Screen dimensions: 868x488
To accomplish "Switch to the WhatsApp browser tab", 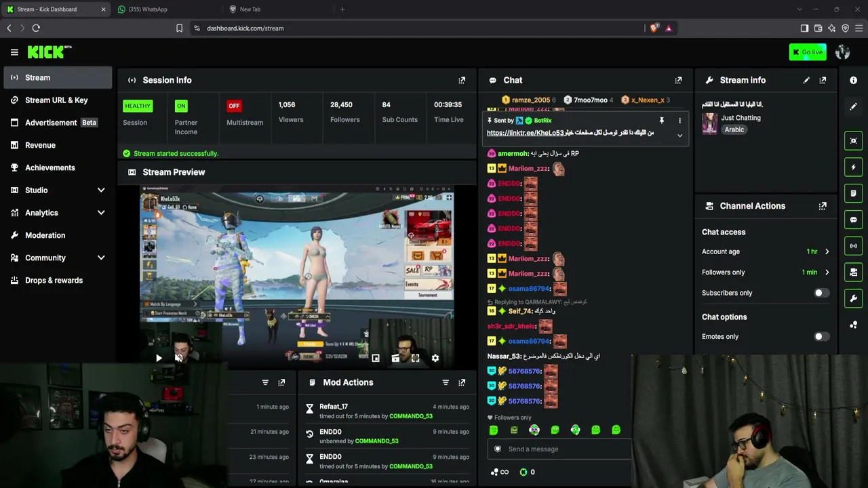I will 166,9.
